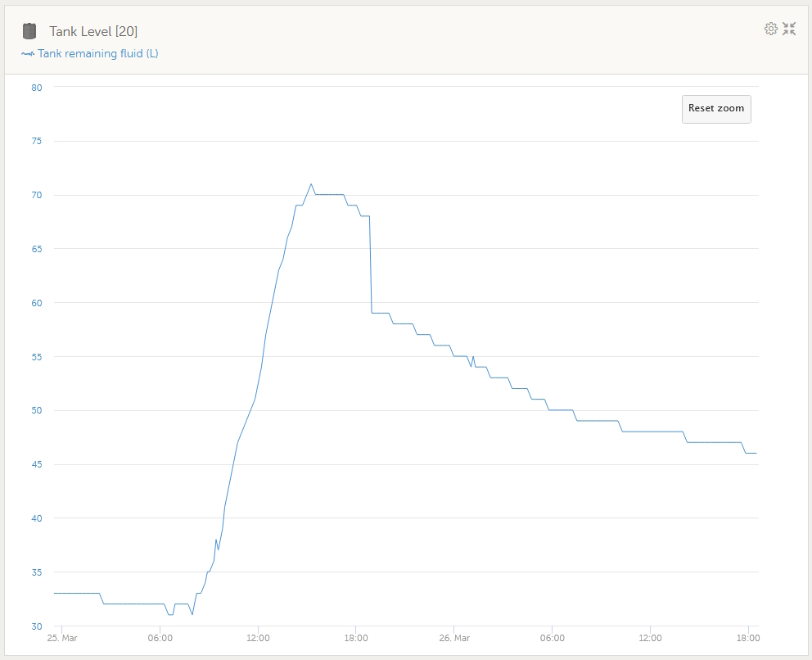
Task: Click the 25. Mar date label
Action: click(x=62, y=638)
